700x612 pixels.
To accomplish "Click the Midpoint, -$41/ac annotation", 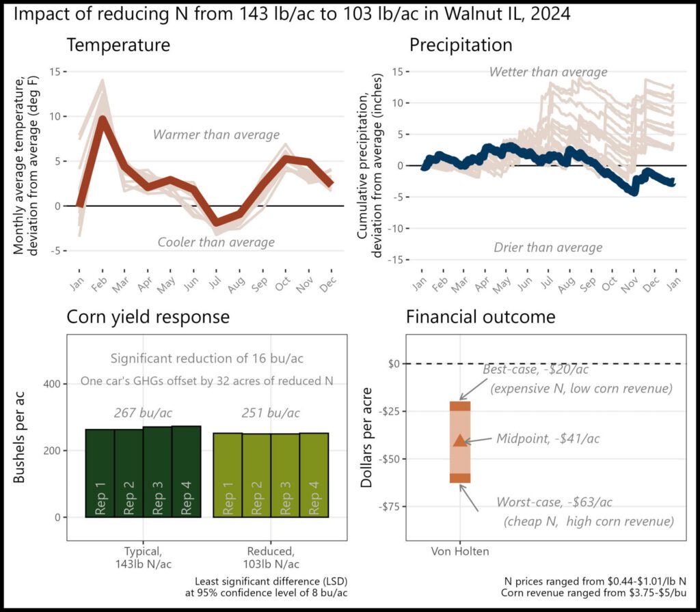I will tap(548, 439).
